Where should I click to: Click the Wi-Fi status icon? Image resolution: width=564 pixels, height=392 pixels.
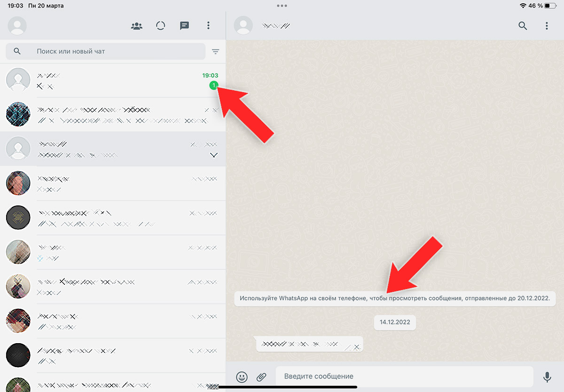pos(523,6)
